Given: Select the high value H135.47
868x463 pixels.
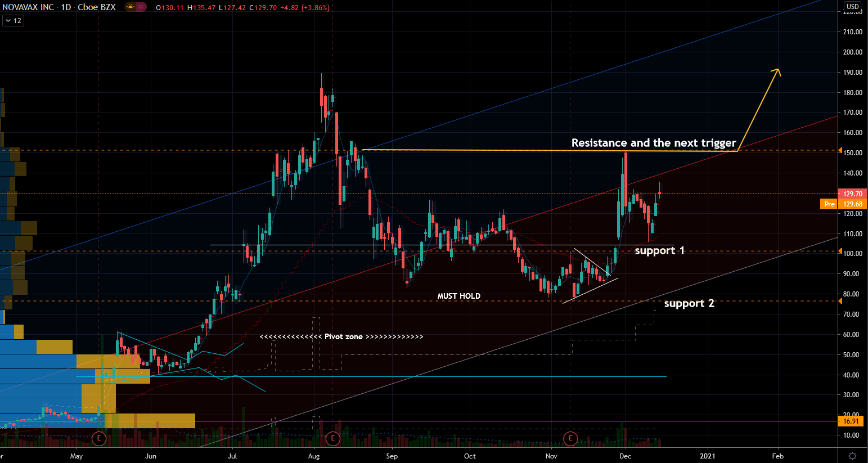Looking at the screenshot, I should pyautogui.click(x=201, y=8).
